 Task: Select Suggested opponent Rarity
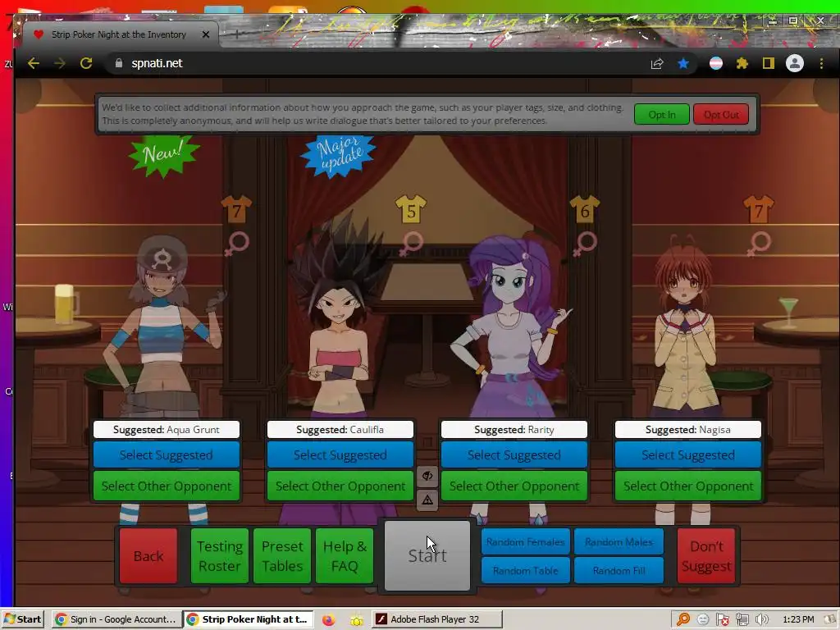tap(514, 454)
